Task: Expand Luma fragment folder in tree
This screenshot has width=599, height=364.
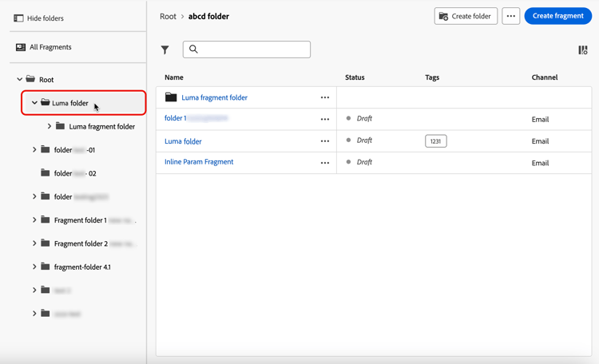Action: (x=50, y=126)
